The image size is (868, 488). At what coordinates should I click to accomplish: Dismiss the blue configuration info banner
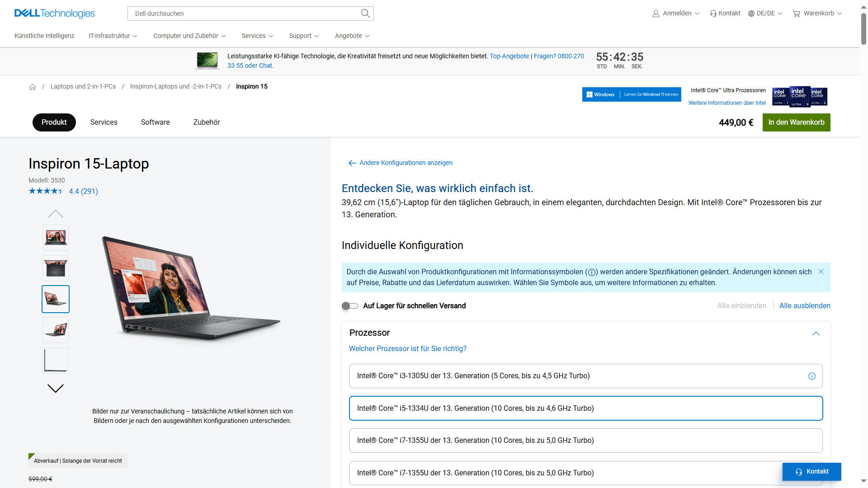821,272
